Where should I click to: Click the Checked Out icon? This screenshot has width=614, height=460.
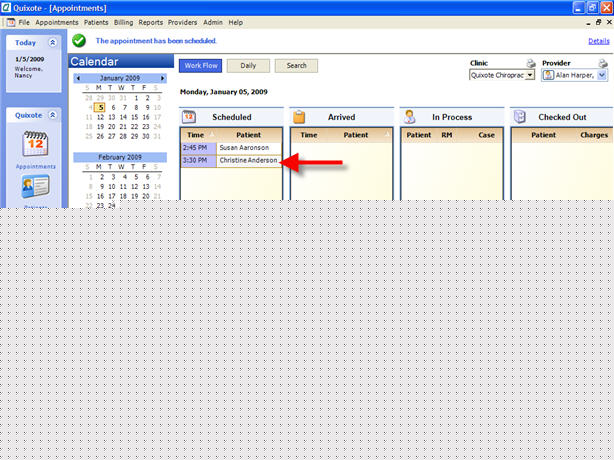pyautogui.click(x=520, y=117)
